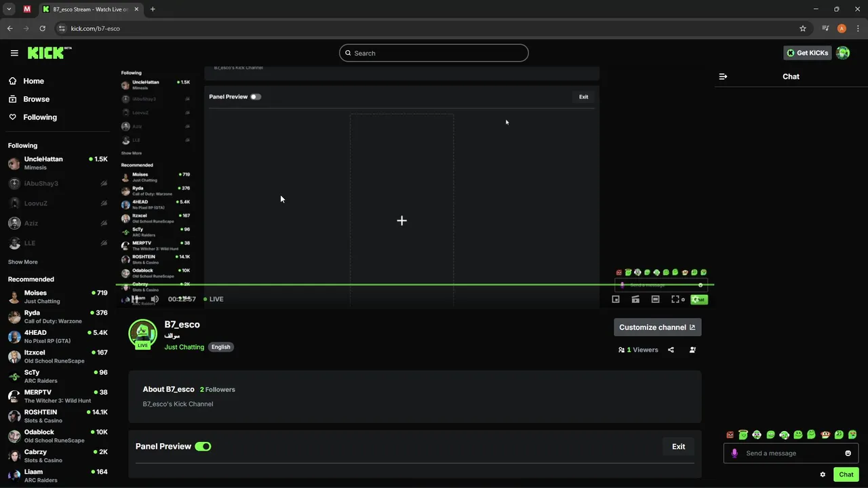The width and height of the screenshot is (868, 488).
Task: Open Aziz channel in sidebar
Action: pos(58,223)
